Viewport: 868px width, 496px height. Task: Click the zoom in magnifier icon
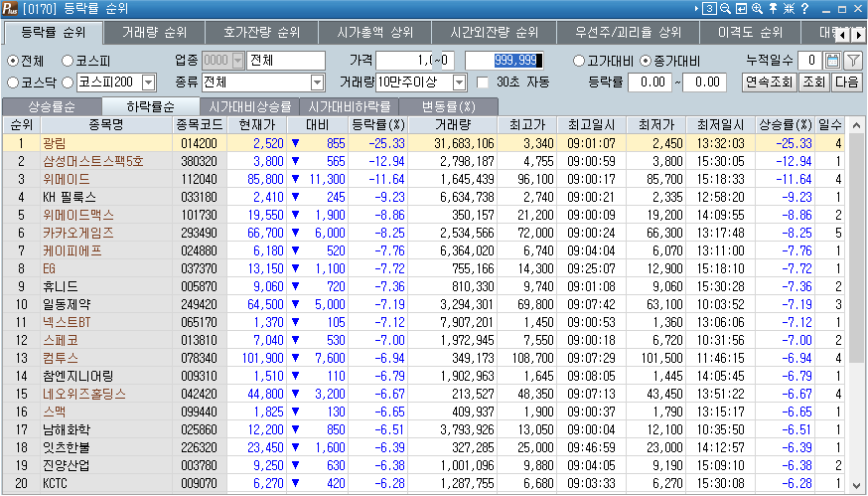756,9
